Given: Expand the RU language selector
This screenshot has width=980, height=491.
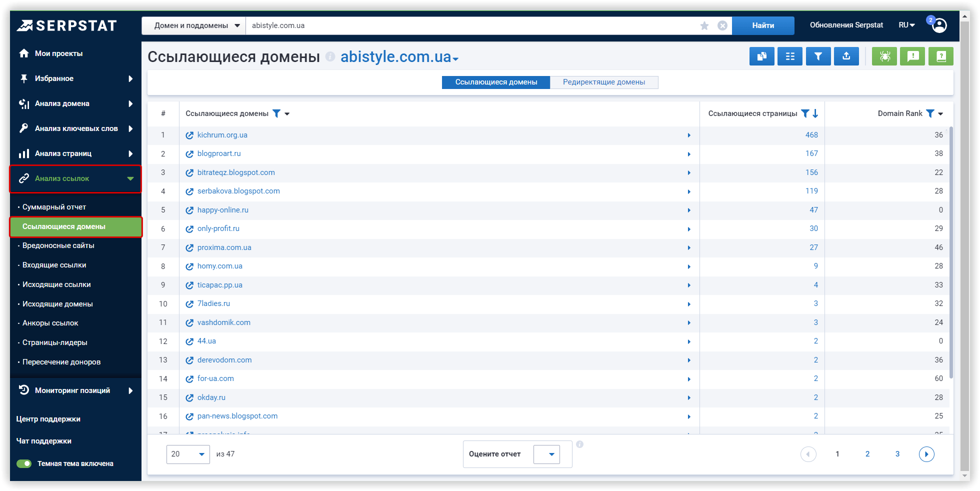Looking at the screenshot, I should point(906,25).
